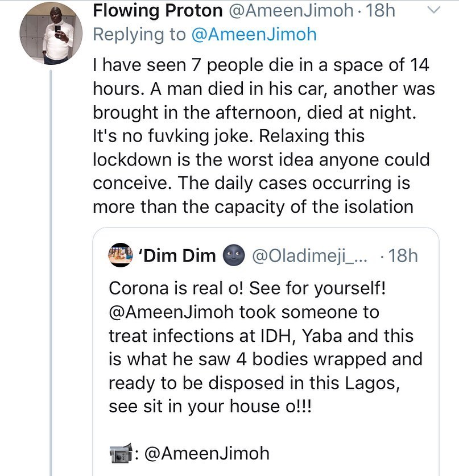Open Flowing Proton's profile picture
This screenshot has height=476, width=459.
50,33
